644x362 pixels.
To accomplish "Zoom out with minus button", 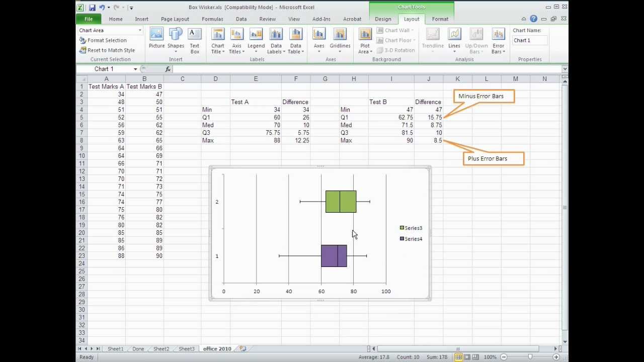I will [x=504, y=357].
